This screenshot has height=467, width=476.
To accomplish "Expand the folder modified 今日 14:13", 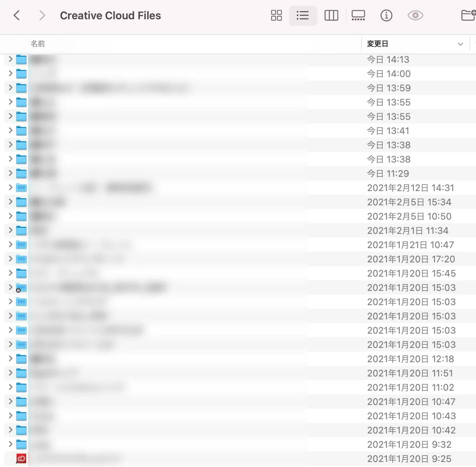I will coord(10,59).
